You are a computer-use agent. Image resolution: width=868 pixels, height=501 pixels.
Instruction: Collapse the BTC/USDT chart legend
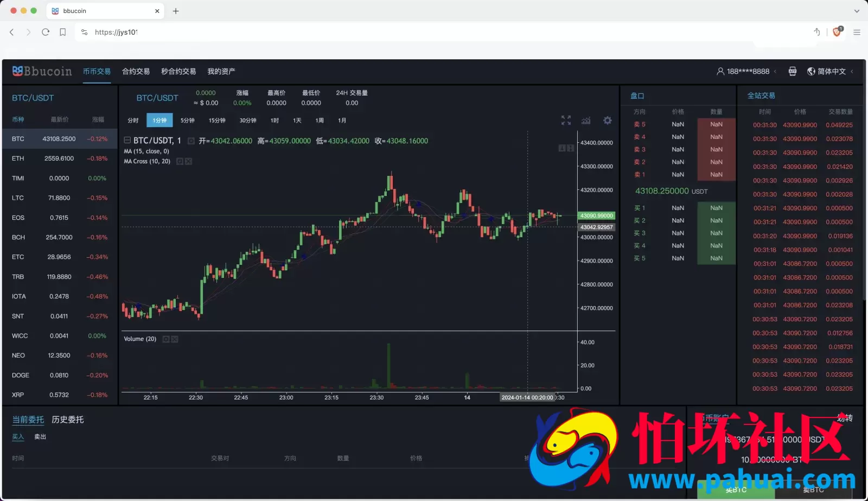[x=127, y=140]
